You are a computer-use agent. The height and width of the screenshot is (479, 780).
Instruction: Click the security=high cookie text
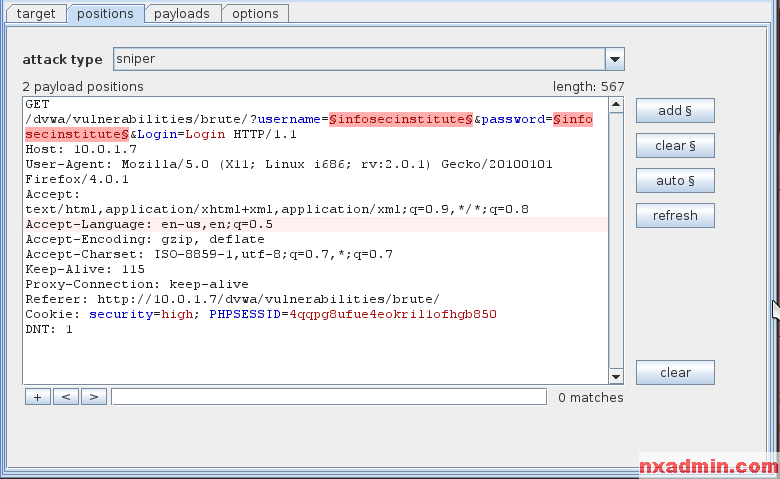141,314
